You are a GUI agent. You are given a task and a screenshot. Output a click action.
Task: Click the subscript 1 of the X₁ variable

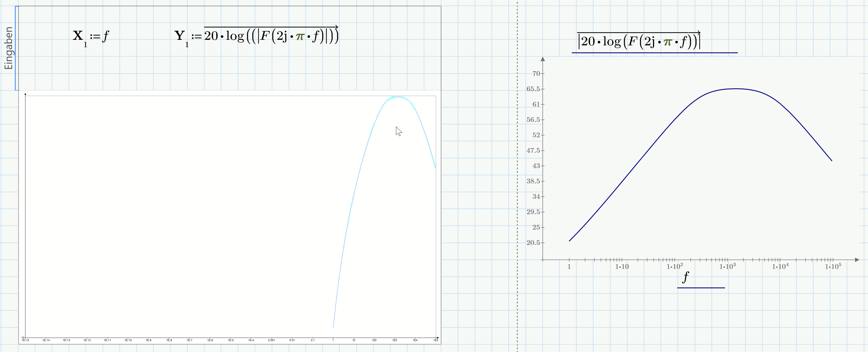coord(85,44)
